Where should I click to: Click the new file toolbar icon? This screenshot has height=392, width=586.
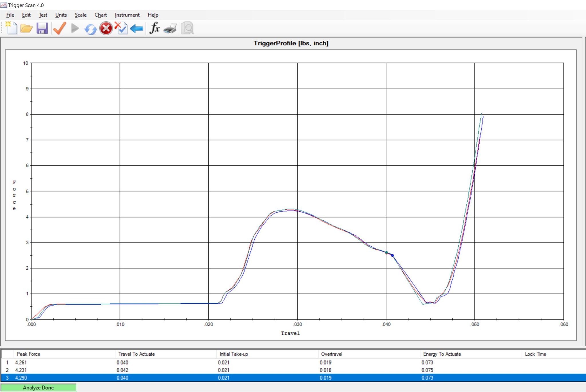point(11,28)
